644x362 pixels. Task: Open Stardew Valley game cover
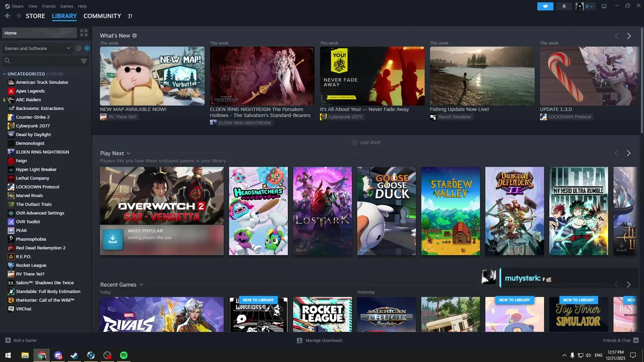tap(450, 211)
